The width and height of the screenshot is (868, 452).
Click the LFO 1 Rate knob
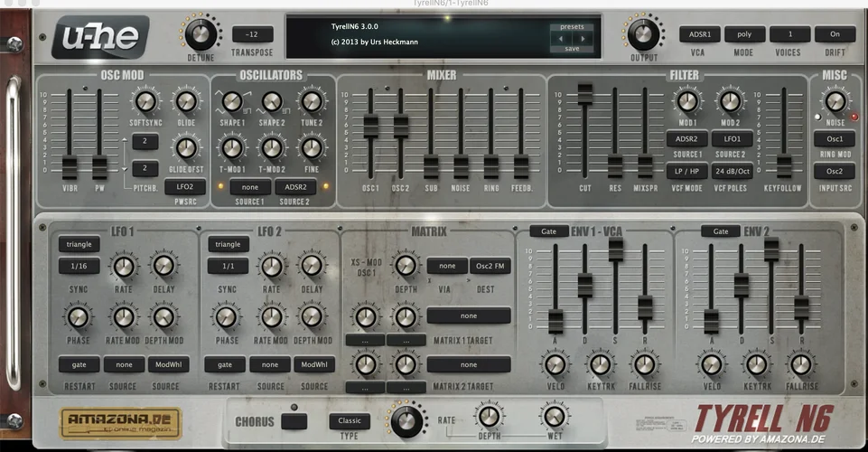click(124, 266)
